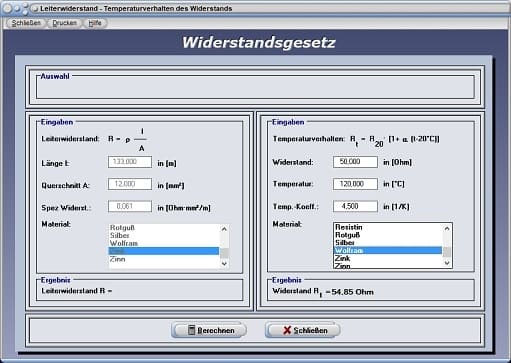
Task: Click scrollbar thumb of right material list
Action: pos(447,252)
